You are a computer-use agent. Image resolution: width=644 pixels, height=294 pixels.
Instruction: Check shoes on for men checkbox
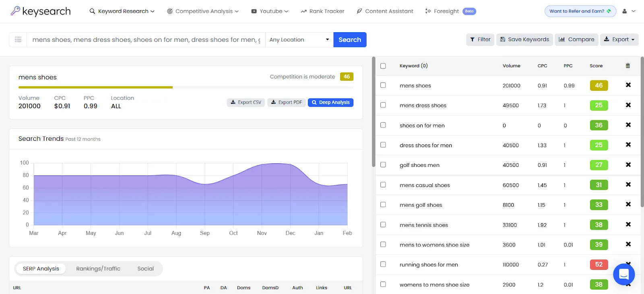(383, 125)
